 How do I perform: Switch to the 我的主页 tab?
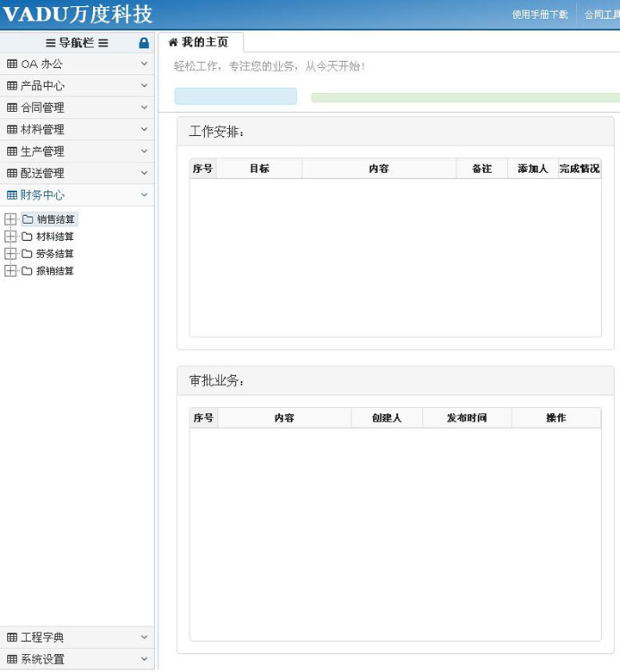tap(204, 42)
